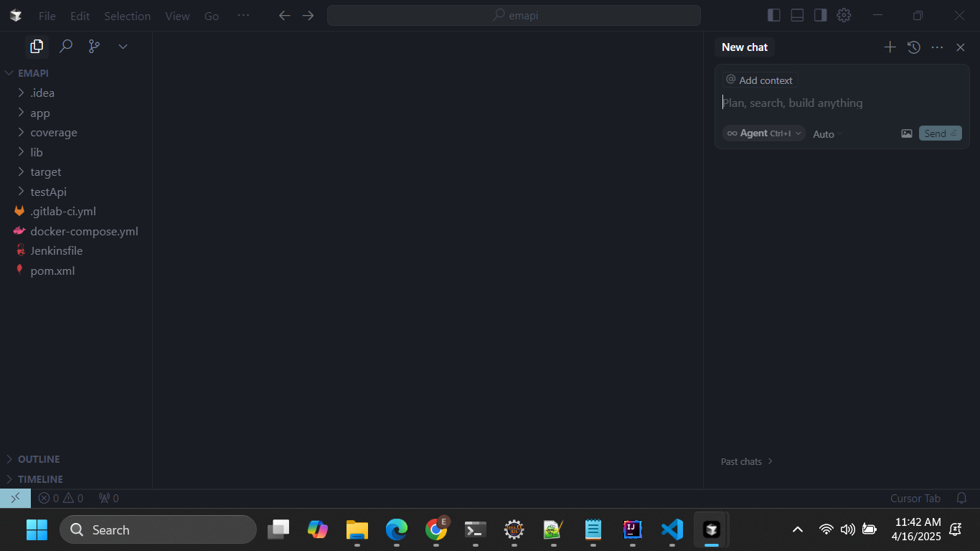Toggle the bottom panel layout icon
This screenshot has width=980, height=551.
pos(797,15)
